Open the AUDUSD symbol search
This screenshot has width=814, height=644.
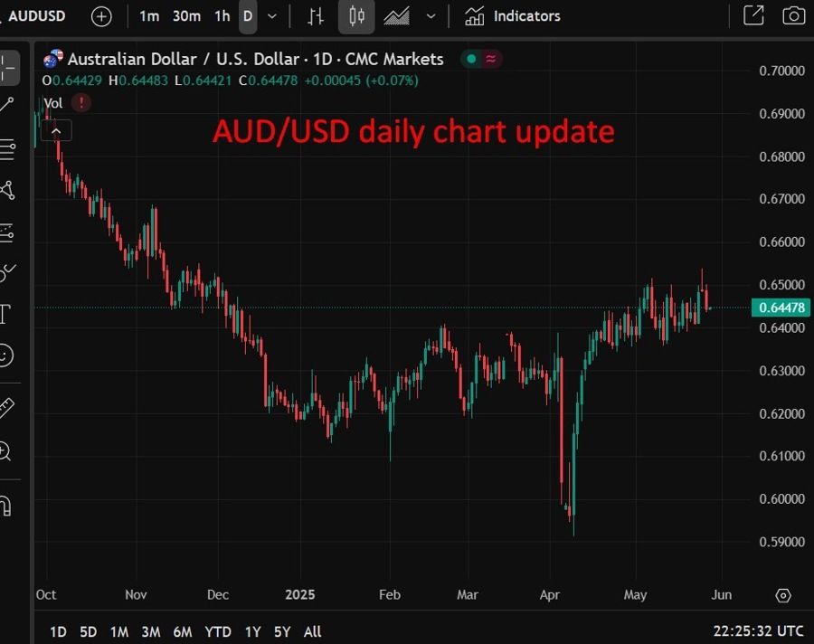tap(36, 16)
